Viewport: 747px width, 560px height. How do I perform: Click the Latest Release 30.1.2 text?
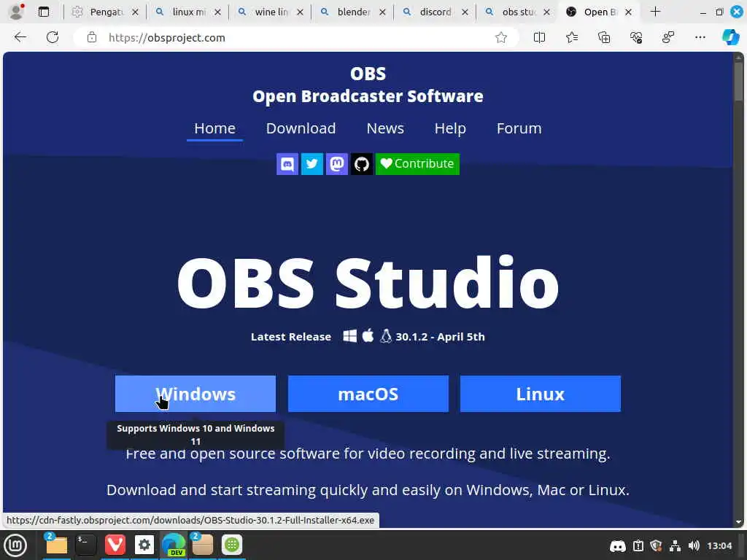(x=368, y=337)
